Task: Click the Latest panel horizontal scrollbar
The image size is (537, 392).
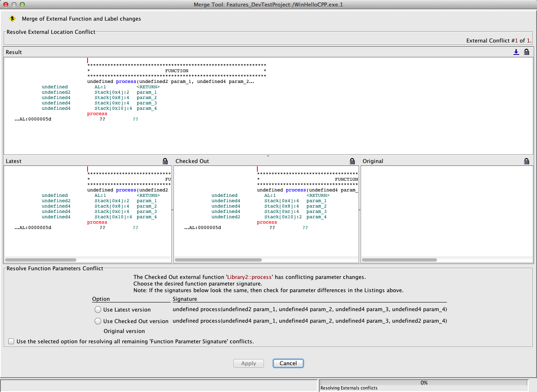Action: click(40, 260)
